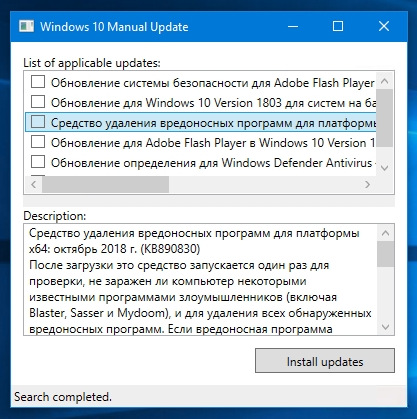
Task: Click the description box scroll down arrow
Action: point(385,327)
